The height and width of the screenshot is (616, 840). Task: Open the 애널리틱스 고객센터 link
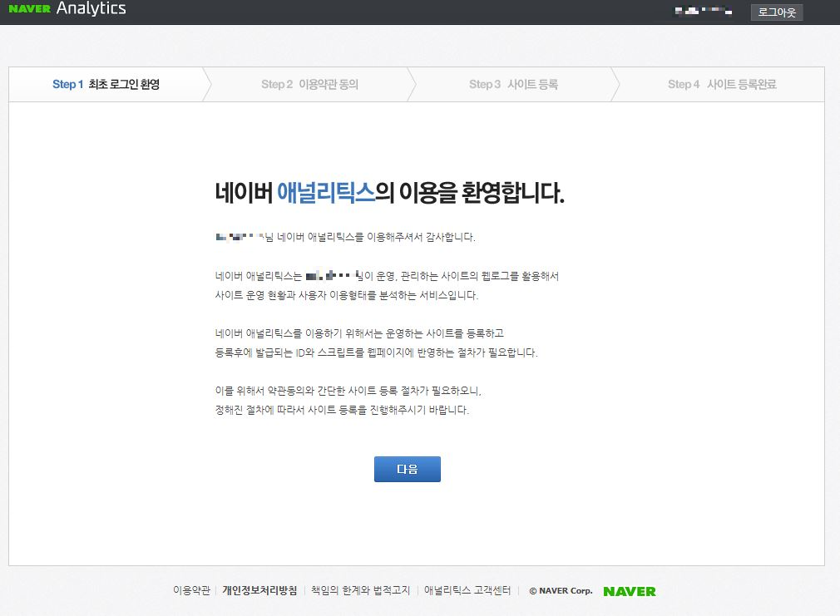click(x=467, y=590)
